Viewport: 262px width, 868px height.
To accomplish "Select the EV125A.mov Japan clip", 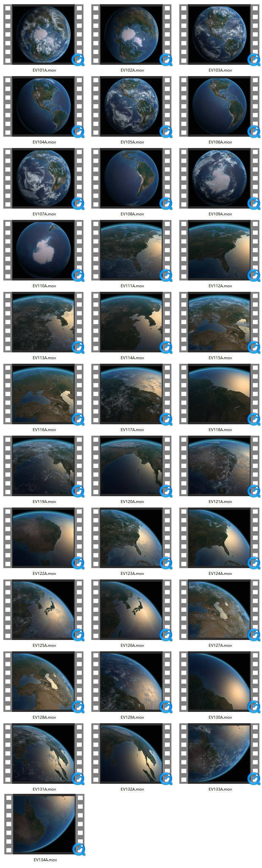I will pos(43,609).
